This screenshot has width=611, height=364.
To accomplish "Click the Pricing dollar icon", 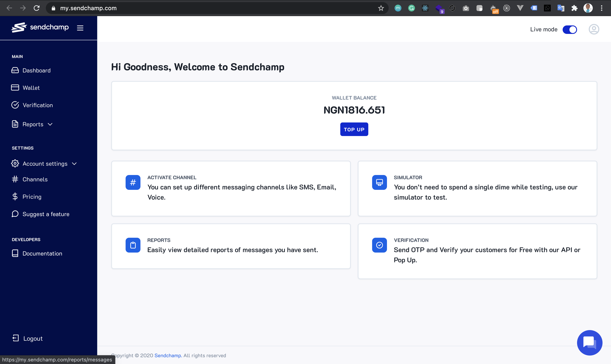I will [15, 196].
